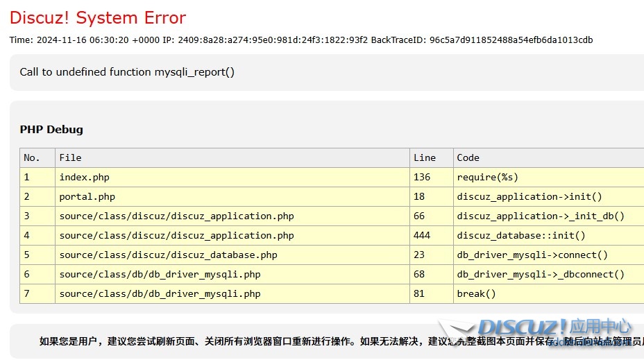Image resolution: width=644 pixels, height=360 pixels.
Task: Click the "PHP Debug" section heading
Action: (x=51, y=129)
